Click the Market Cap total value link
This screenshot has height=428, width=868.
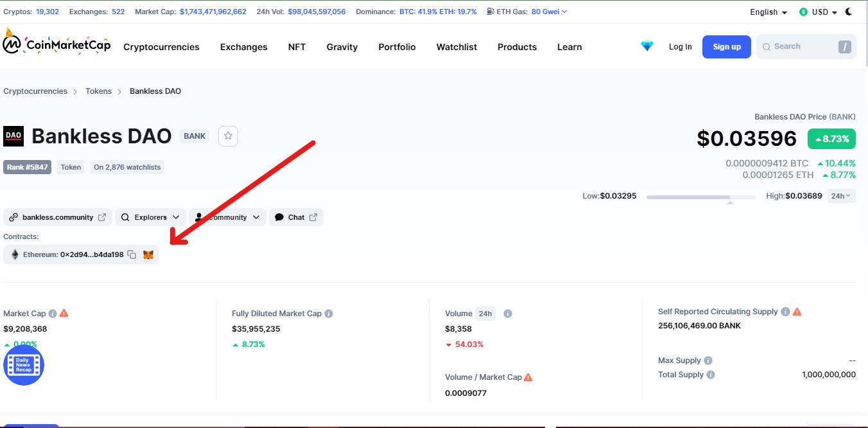coord(213,12)
